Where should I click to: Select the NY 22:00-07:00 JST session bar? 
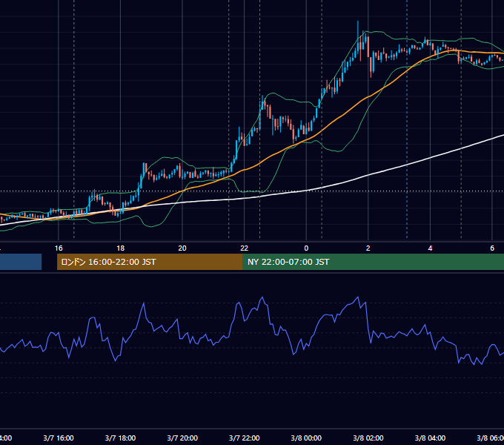(373, 262)
